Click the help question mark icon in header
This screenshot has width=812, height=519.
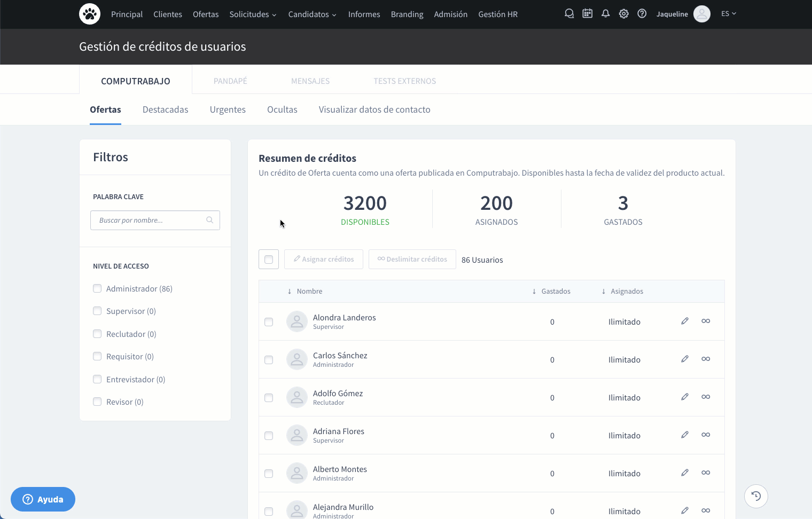pyautogui.click(x=642, y=14)
